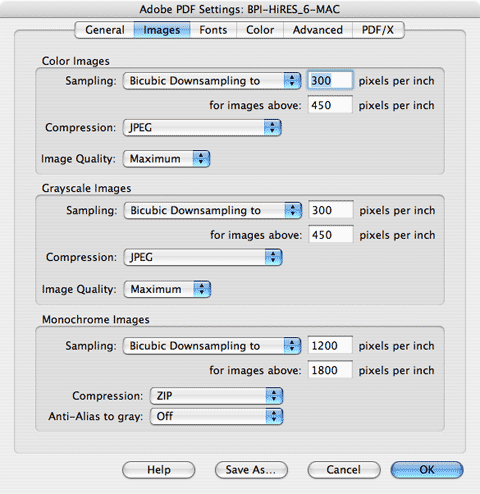Switch to the General tab
480x494 pixels.
pyautogui.click(x=105, y=30)
